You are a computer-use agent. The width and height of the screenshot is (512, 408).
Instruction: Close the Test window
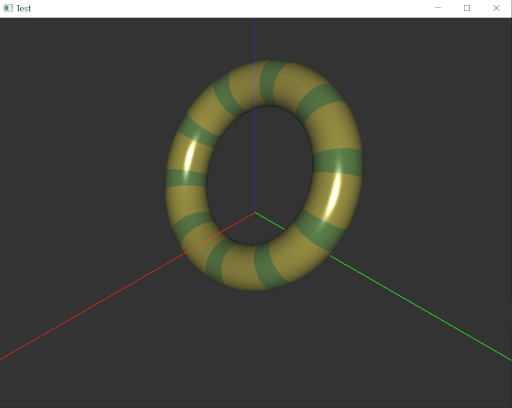click(x=496, y=8)
